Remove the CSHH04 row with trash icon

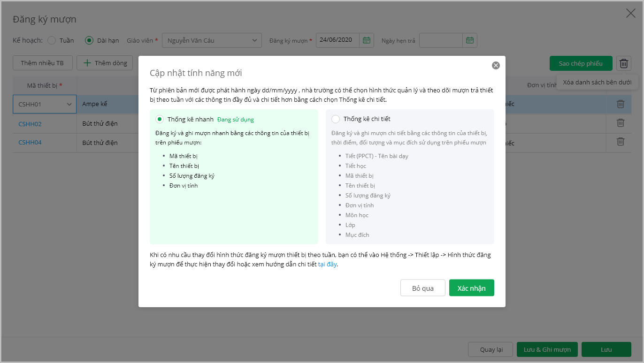[620, 141]
